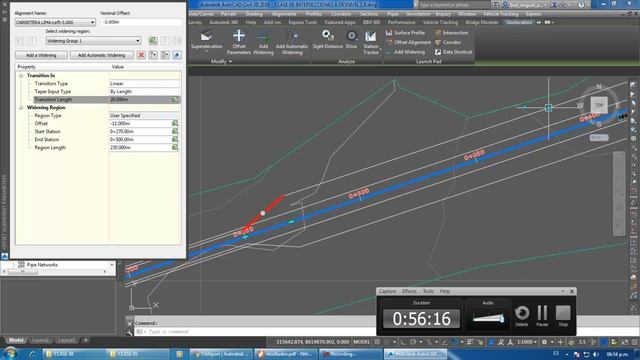This screenshot has width=640, height=360.
Task: Toggle auto-hide on the offset parameters palette
Action: (4, 12)
